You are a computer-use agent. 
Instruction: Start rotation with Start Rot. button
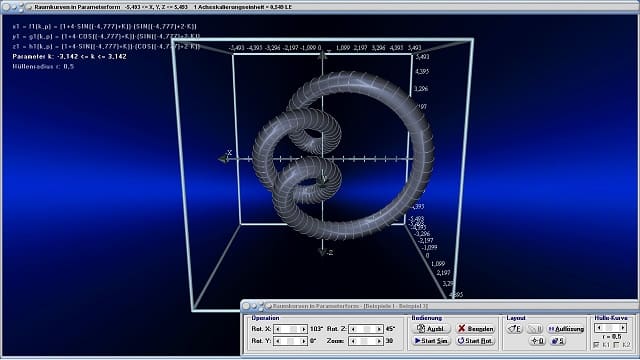[476, 341]
